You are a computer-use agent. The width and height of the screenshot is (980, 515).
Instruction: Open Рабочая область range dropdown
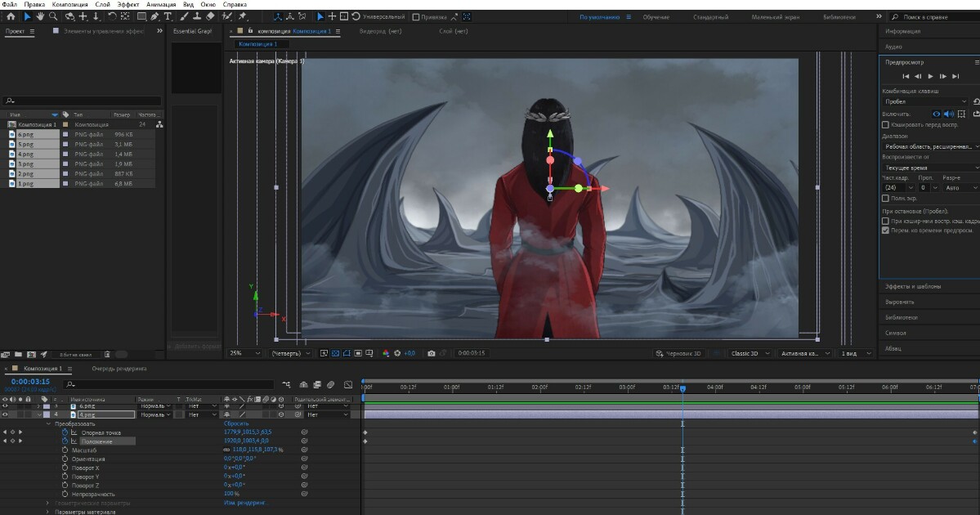[931, 146]
